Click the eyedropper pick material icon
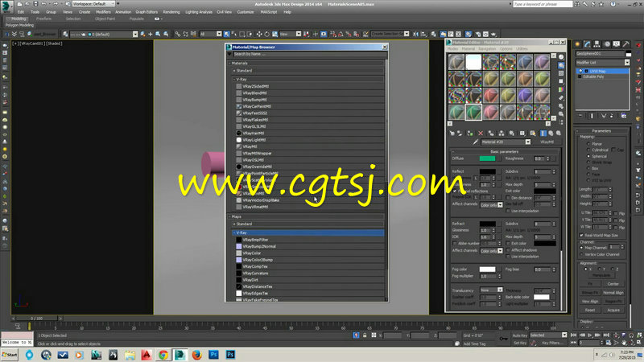The width and height of the screenshot is (644, 362). pos(475,142)
